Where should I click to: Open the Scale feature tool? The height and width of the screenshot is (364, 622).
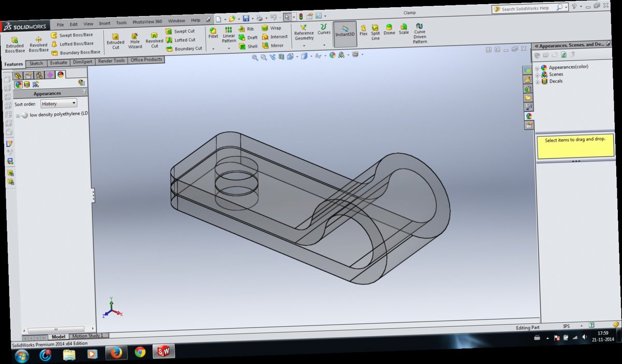tap(403, 32)
